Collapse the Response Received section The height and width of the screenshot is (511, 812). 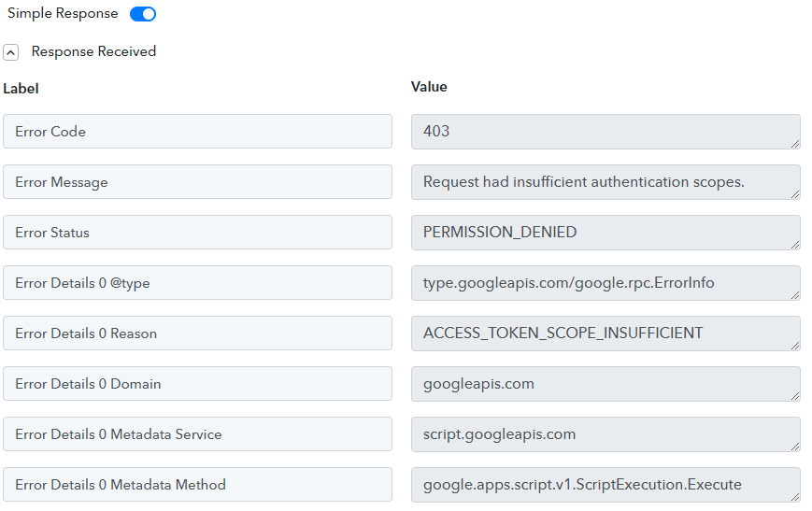(x=11, y=52)
